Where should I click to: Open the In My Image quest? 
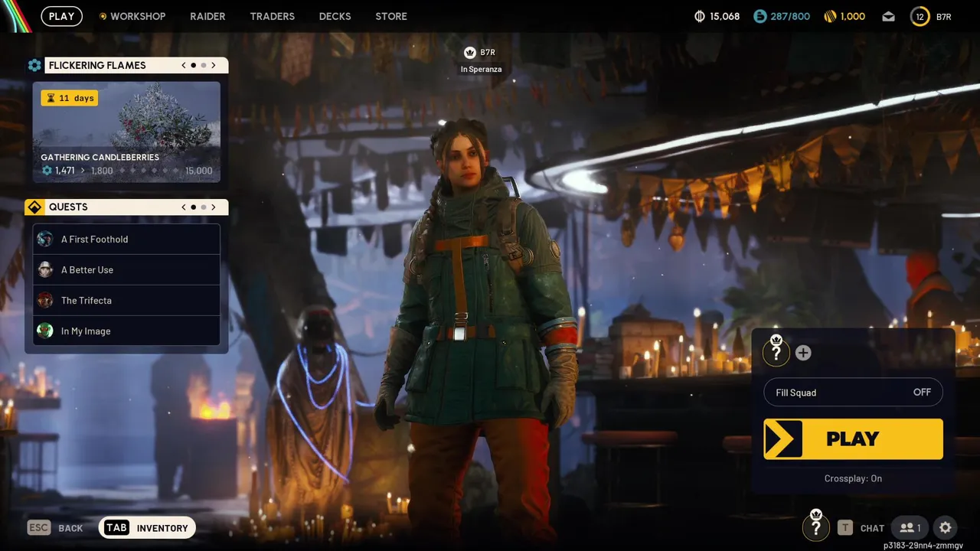coord(126,331)
